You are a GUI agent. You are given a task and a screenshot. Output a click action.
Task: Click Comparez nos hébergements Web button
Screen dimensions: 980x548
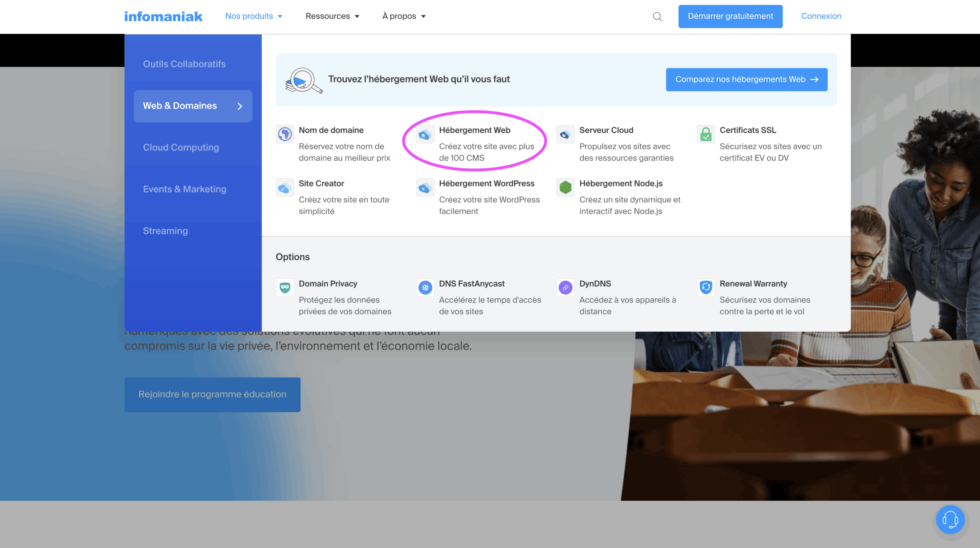point(746,79)
